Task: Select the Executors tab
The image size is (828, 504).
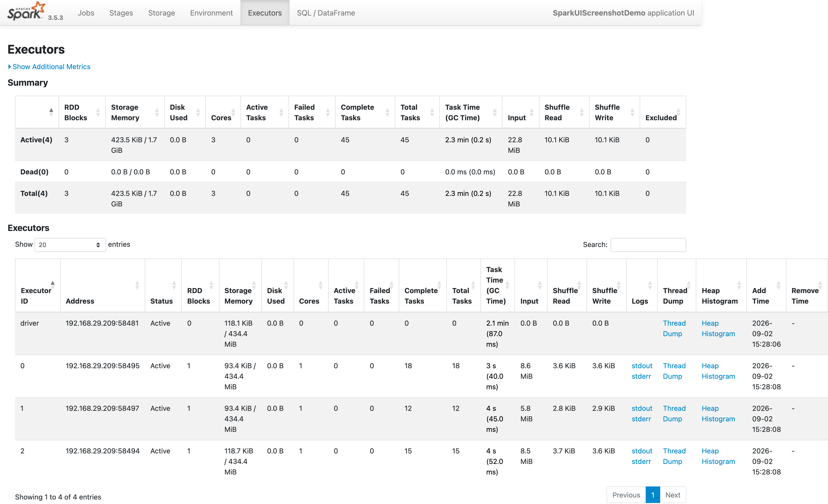Action: point(265,13)
